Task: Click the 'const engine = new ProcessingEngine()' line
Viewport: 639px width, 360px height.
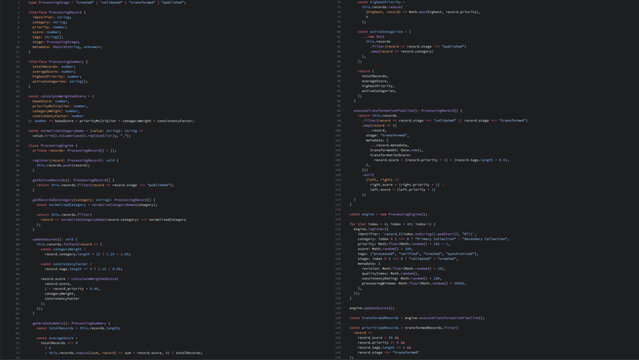Action: pyautogui.click(x=388, y=214)
